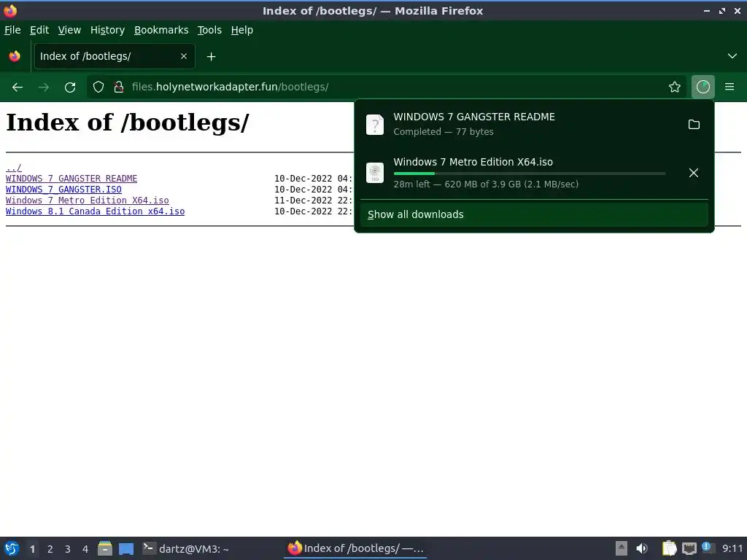Open the system application launcher menu
Viewport: 747px width, 560px height.
click(12, 548)
